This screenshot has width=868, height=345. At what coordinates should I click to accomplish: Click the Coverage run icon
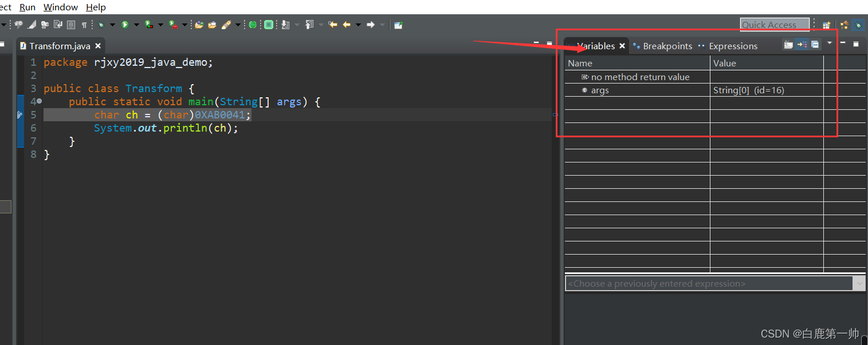(x=148, y=25)
